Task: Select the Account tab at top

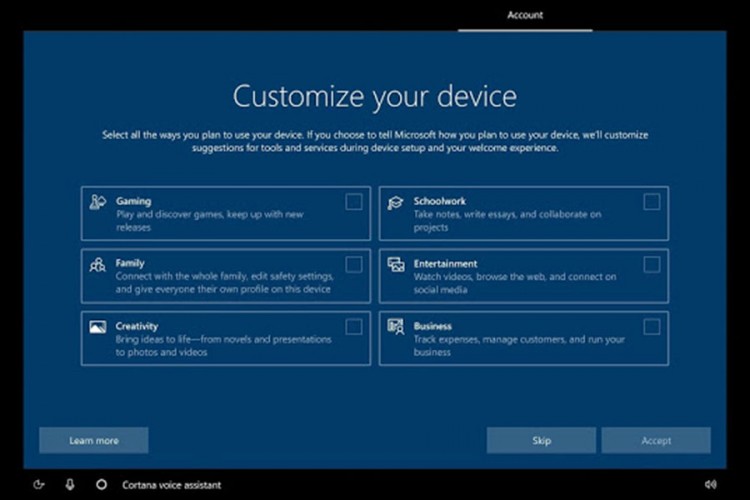Action: [x=525, y=15]
